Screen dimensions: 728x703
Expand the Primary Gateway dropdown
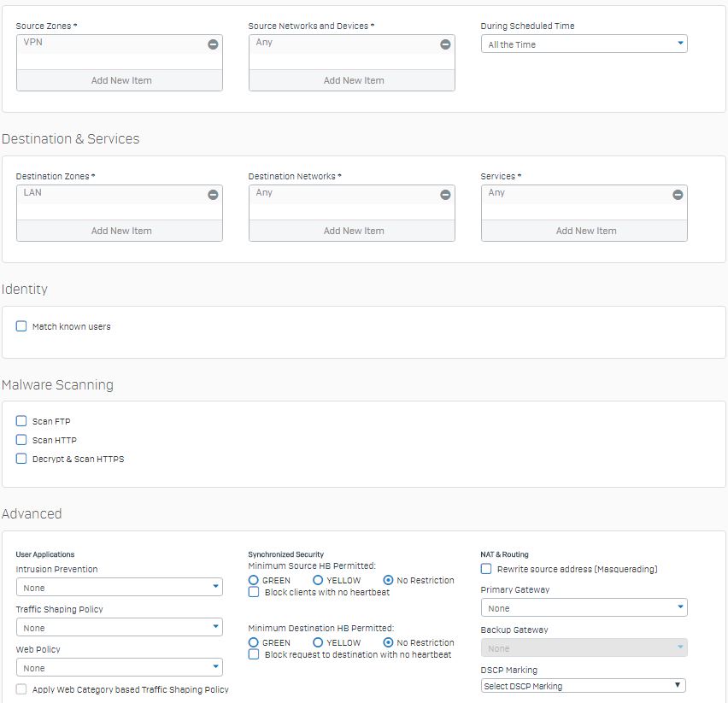pos(584,607)
